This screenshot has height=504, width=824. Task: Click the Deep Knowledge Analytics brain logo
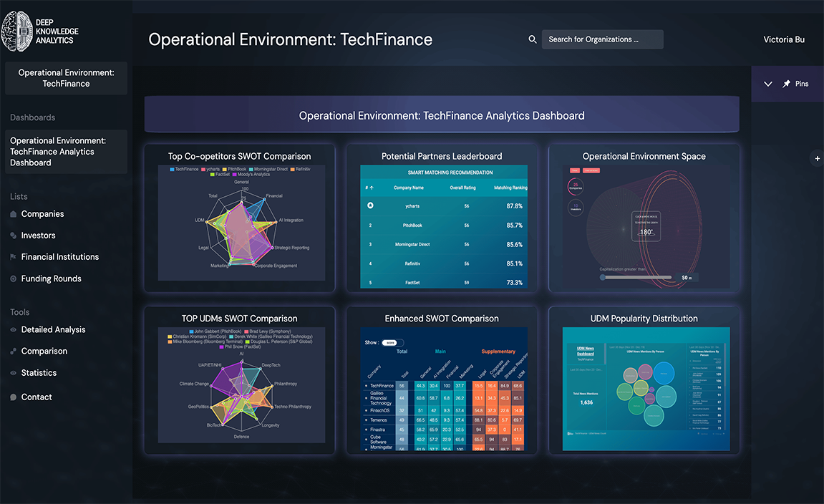[x=17, y=30]
